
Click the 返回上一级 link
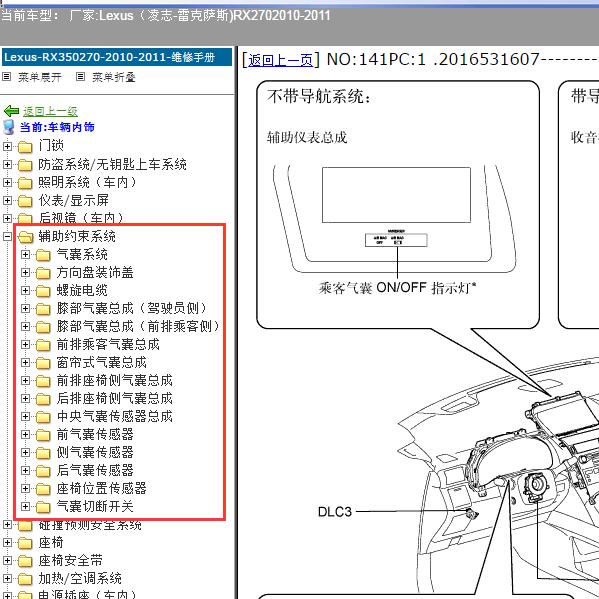pos(50,111)
